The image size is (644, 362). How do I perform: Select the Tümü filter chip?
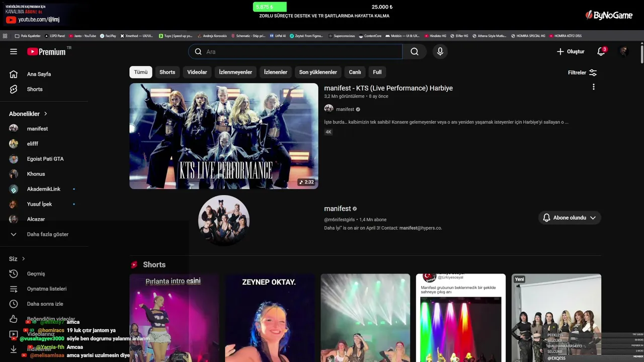click(x=141, y=72)
